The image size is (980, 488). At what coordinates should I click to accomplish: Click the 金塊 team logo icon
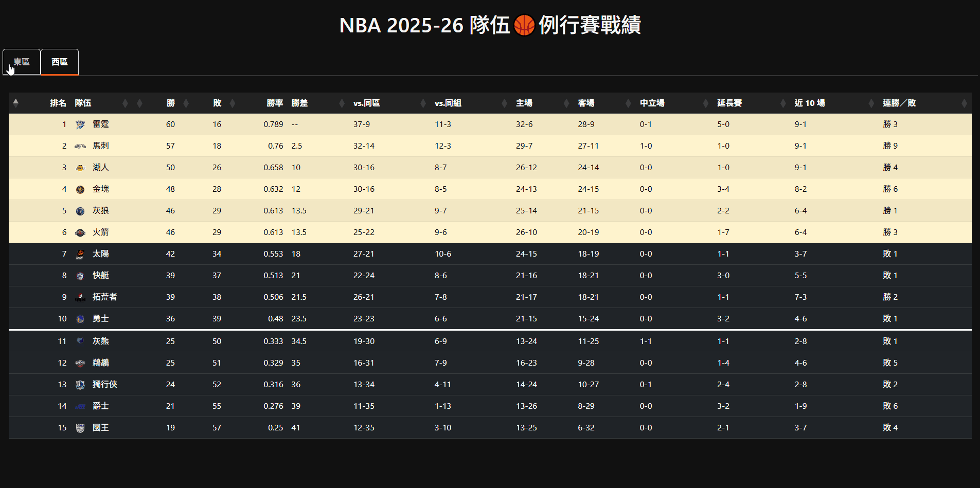pyautogui.click(x=80, y=189)
